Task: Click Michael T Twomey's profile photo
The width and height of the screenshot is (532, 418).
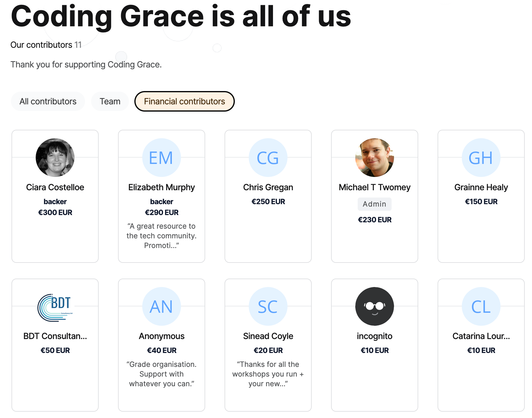Action: click(375, 158)
